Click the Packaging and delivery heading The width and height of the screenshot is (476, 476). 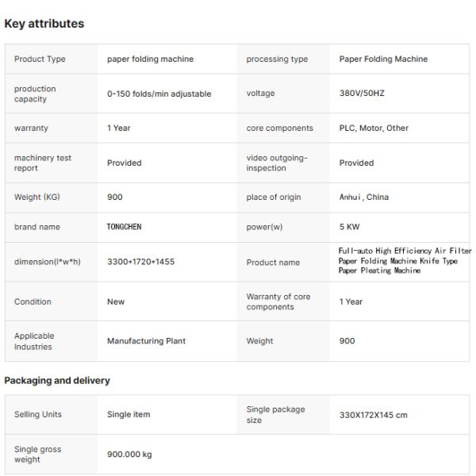[x=57, y=381]
